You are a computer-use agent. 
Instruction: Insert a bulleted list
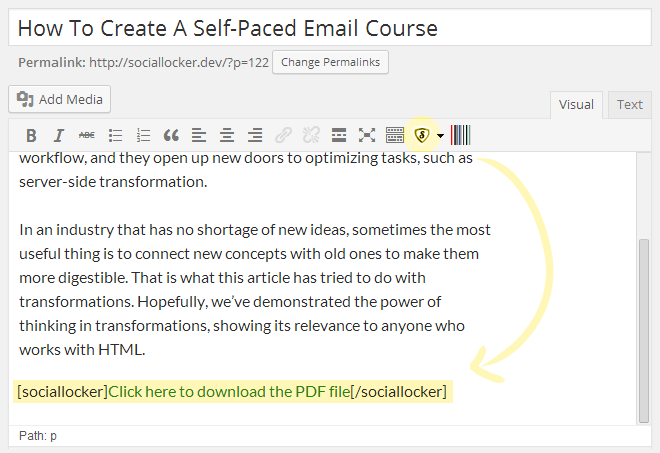tap(115, 135)
